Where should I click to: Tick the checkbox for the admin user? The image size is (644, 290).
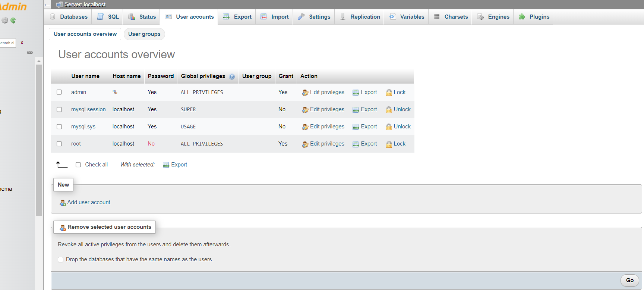[x=59, y=92]
